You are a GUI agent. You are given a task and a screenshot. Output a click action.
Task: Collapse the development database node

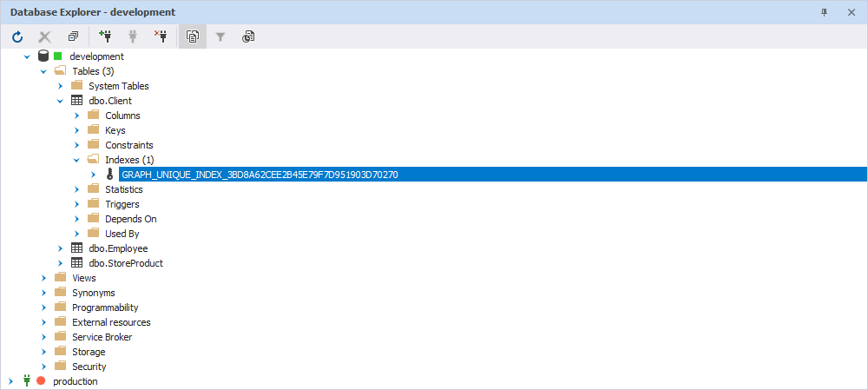tap(27, 56)
